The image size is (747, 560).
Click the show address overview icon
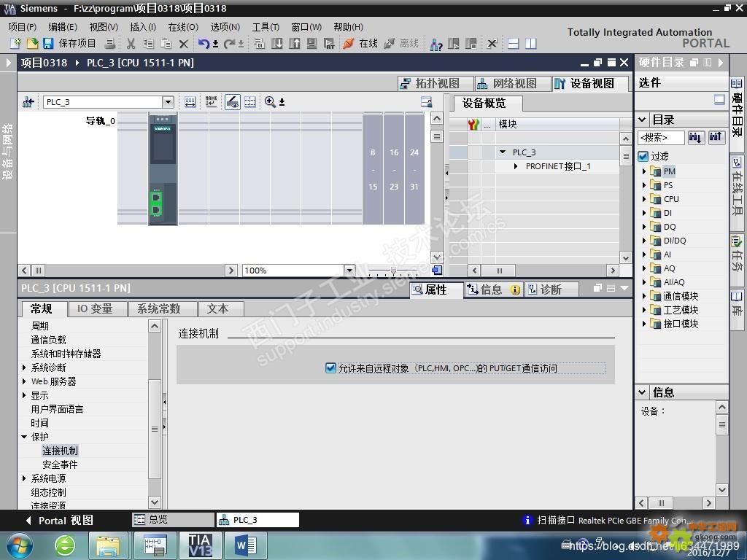(190, 102)
